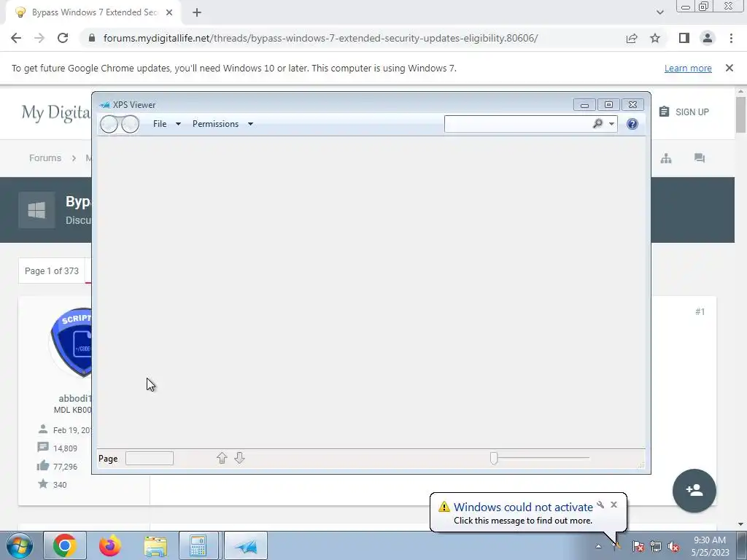Click the Page 1 of 373 indicator
Image resolution: width=747 pixels, height=560 pixels.
52,271
